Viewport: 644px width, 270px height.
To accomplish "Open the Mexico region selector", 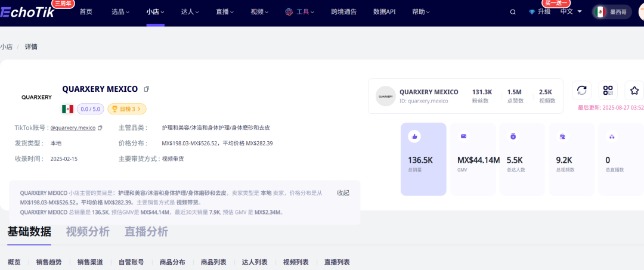I will [x=612, y=12].
